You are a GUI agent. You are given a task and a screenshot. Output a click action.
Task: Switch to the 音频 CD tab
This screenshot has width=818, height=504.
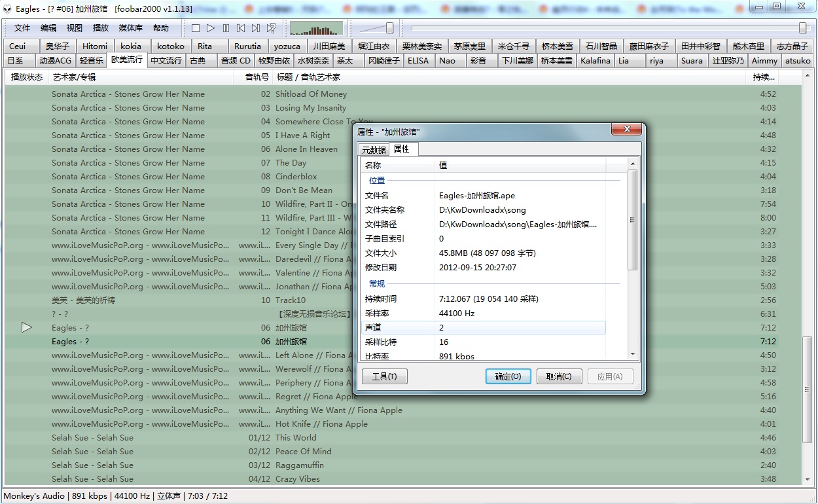tap(236, 60)
